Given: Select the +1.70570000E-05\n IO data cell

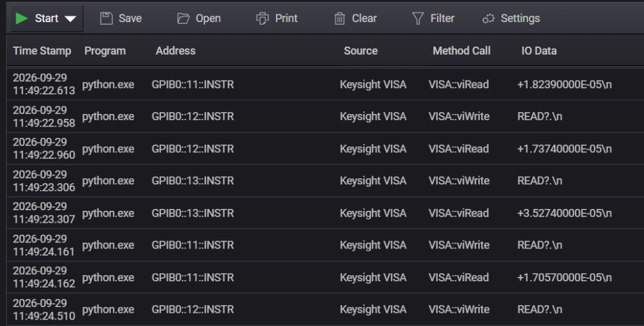Looking at the screenshot, I should 564,278.
